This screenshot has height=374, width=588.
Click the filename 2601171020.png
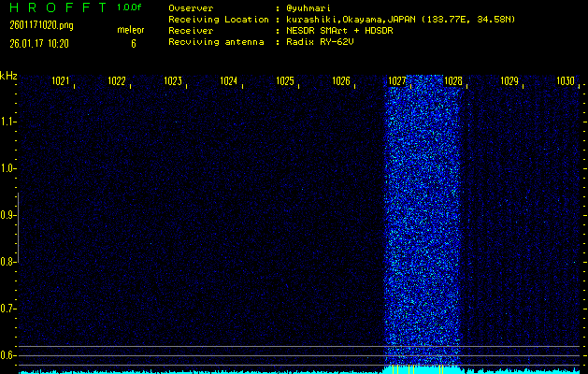[x=41, y=25]
